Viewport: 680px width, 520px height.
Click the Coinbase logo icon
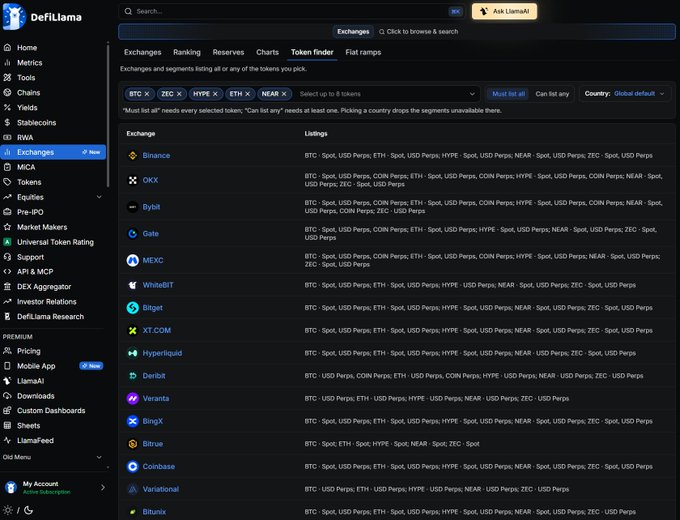(x=133, y=466)
